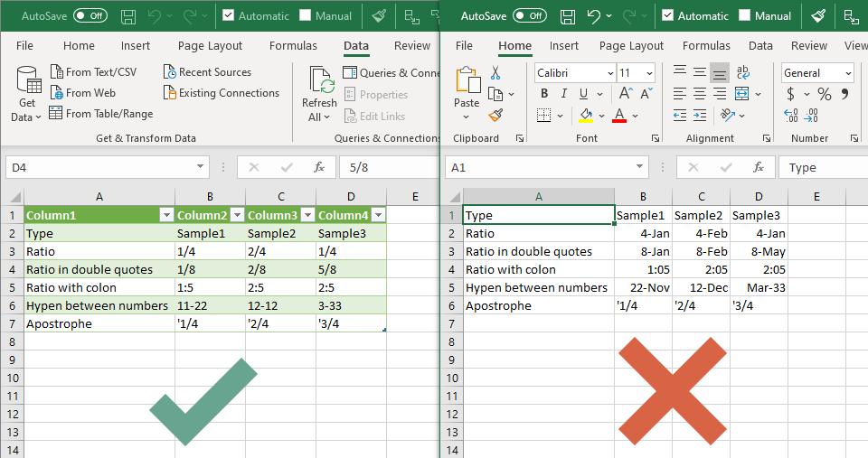Screen dimensions: 868x458
Task: Apply Italic formatting in the Font group
Action: 566,94
